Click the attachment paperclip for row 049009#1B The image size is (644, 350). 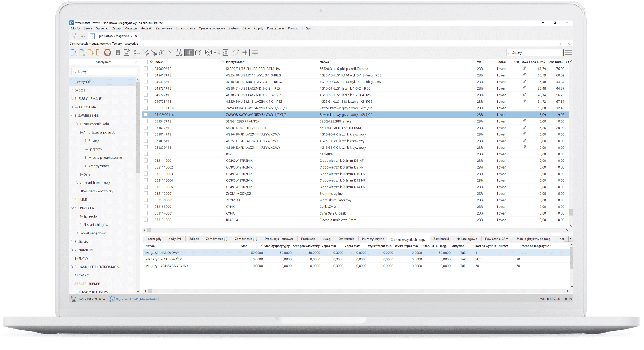524,68
